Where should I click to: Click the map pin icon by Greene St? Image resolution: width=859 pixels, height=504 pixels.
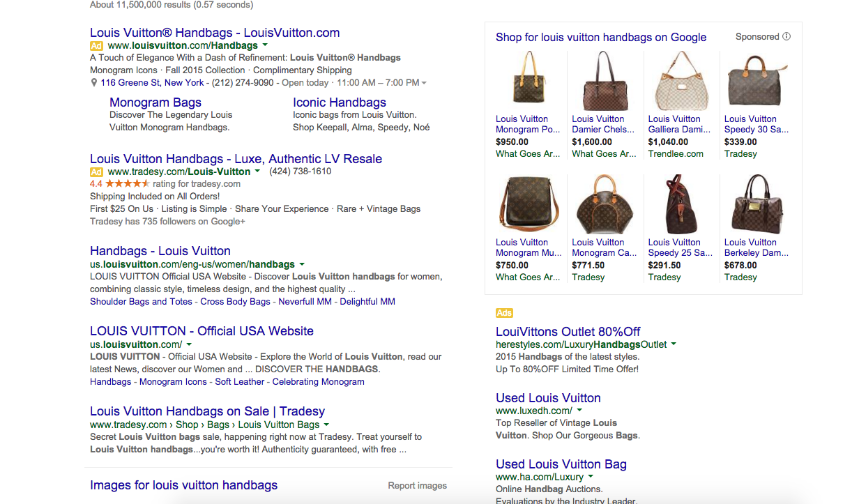(94, 83)
